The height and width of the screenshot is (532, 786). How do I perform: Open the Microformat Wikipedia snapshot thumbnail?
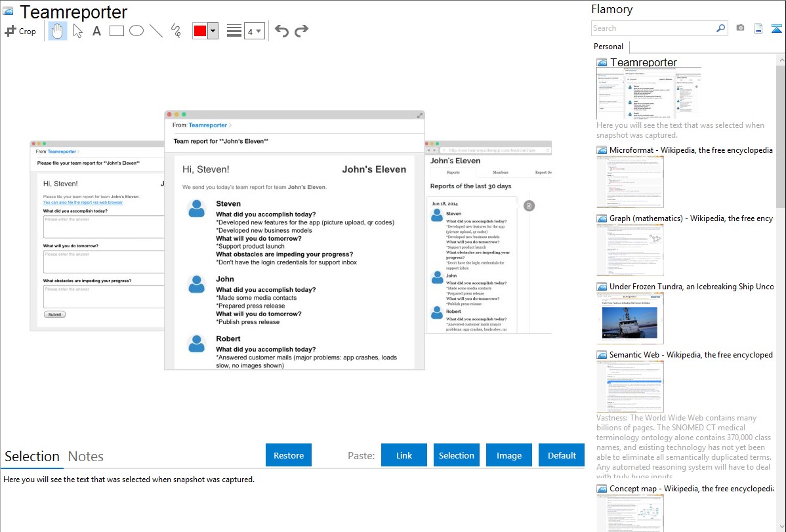tap(630, 182)
